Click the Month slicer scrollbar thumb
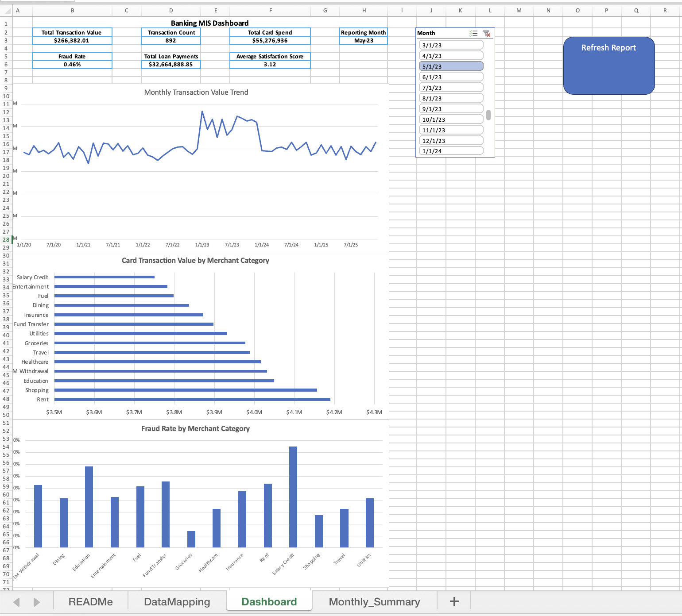 (x=488, y=115)
